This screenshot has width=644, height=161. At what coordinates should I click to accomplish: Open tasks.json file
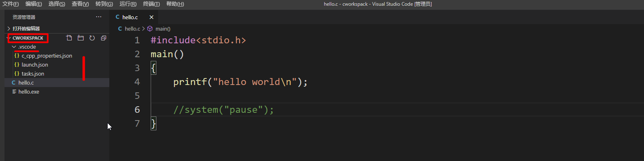[x=57, y=74]
